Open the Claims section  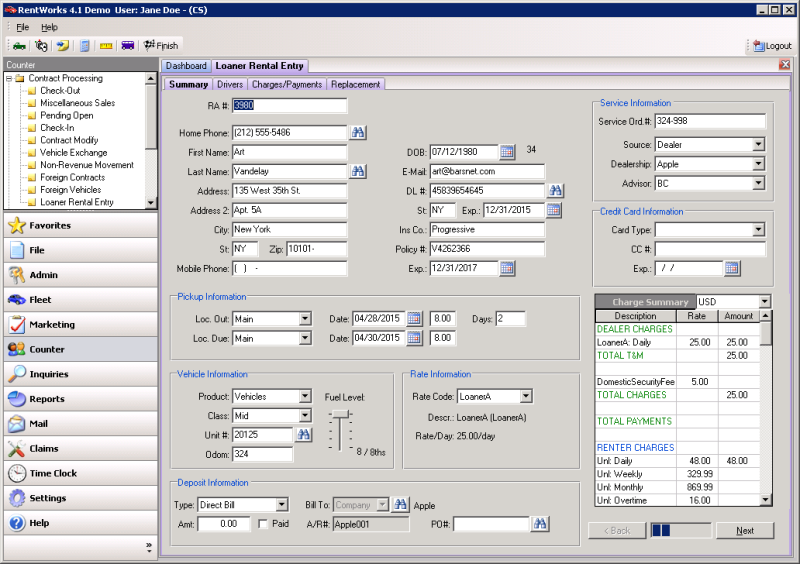pos(81,448)
